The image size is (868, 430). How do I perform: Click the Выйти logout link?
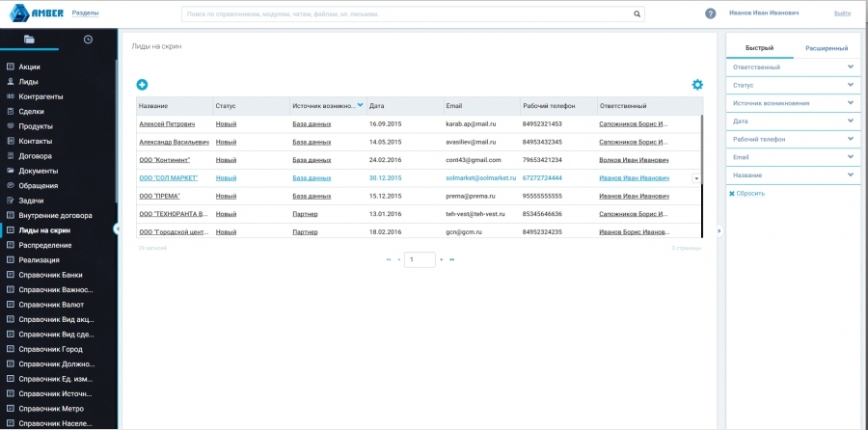tap(842, 13)
